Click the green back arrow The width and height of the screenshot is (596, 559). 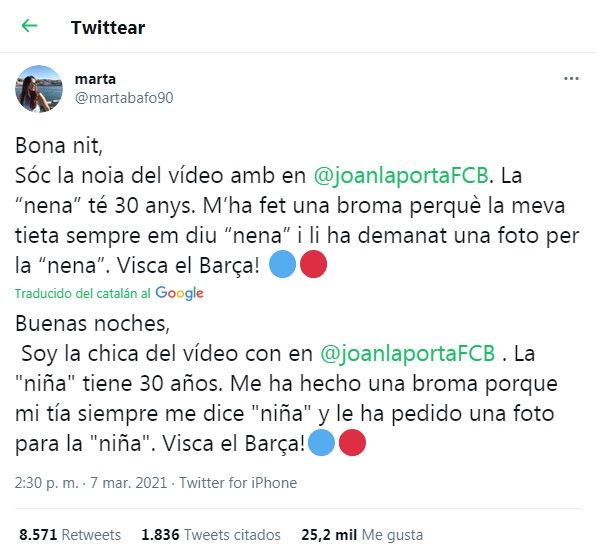click(x=29, y=26)
